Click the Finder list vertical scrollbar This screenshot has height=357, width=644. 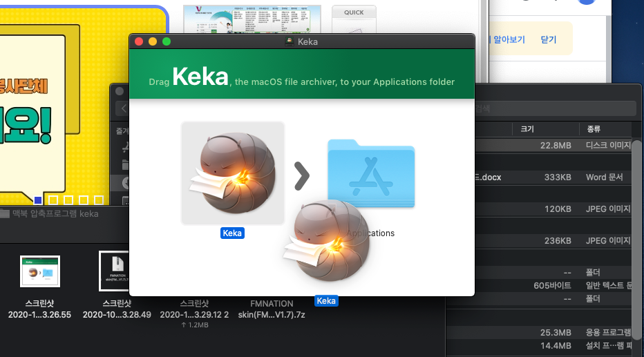coord(636,240)
